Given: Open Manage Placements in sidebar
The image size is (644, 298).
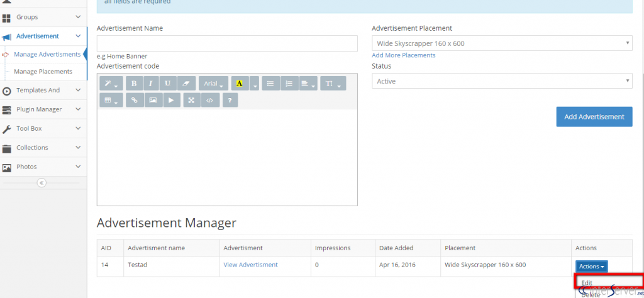Looking at the screenshot, I should coord(43,72).
